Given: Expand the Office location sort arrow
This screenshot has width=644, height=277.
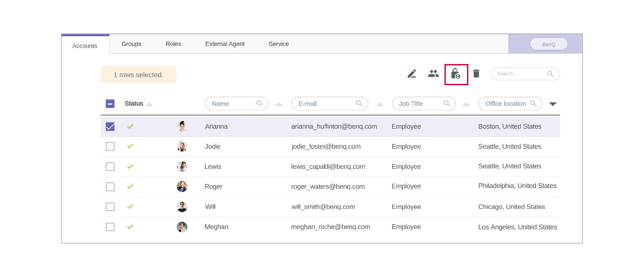Looking at the screenshot, I should click(553, 104).
